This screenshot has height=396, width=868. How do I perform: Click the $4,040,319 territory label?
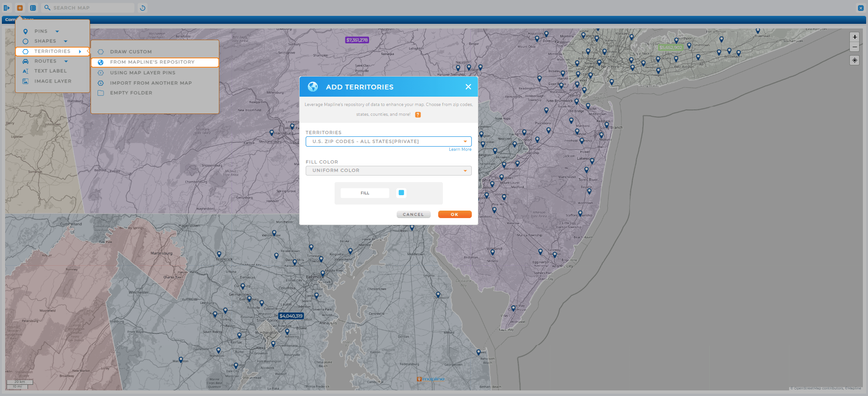click(291, 316)
